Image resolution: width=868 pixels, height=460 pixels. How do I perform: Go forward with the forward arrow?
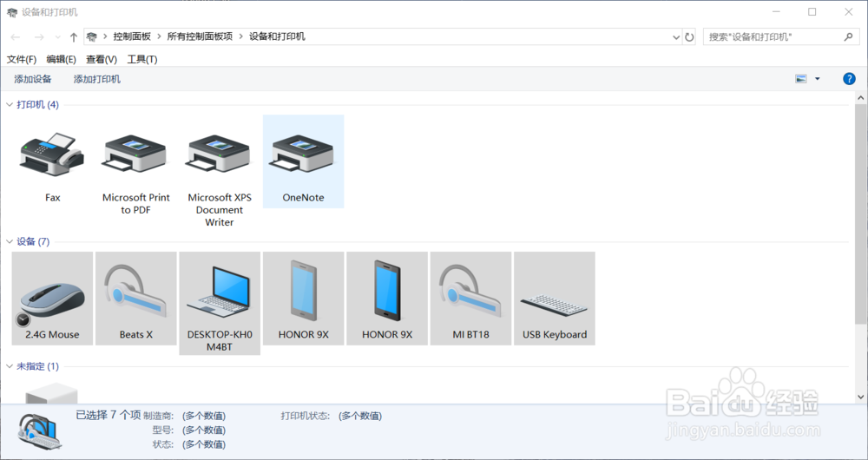tap(39, 37)
